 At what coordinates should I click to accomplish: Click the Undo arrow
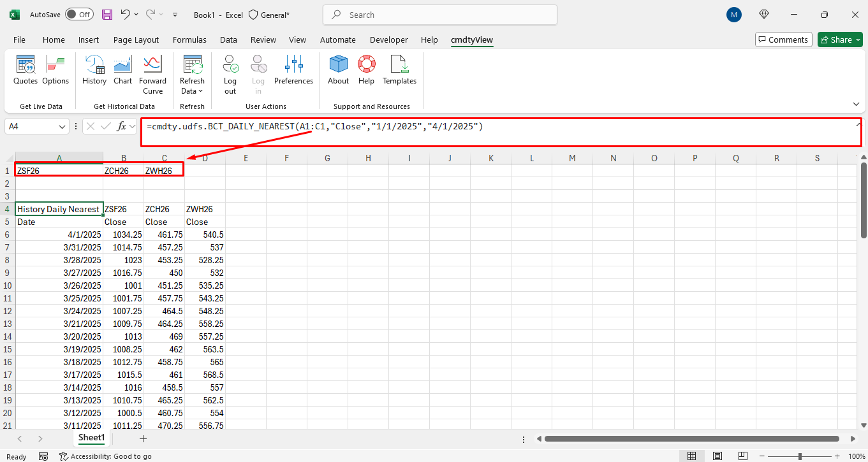tap(126, 15)
